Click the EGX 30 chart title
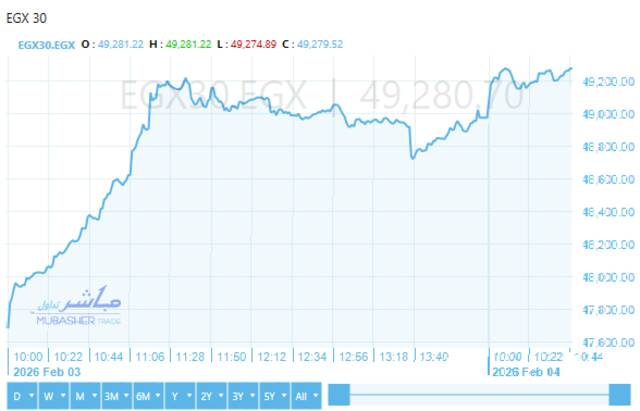Screen dimensions: 640x411 click(26, 18)
